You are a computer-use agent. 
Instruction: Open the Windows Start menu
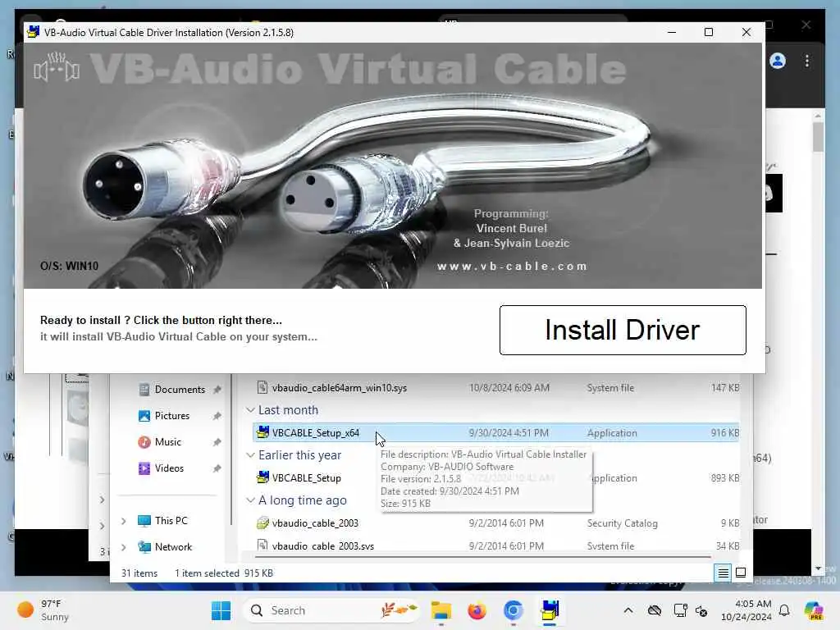point(221,610)
